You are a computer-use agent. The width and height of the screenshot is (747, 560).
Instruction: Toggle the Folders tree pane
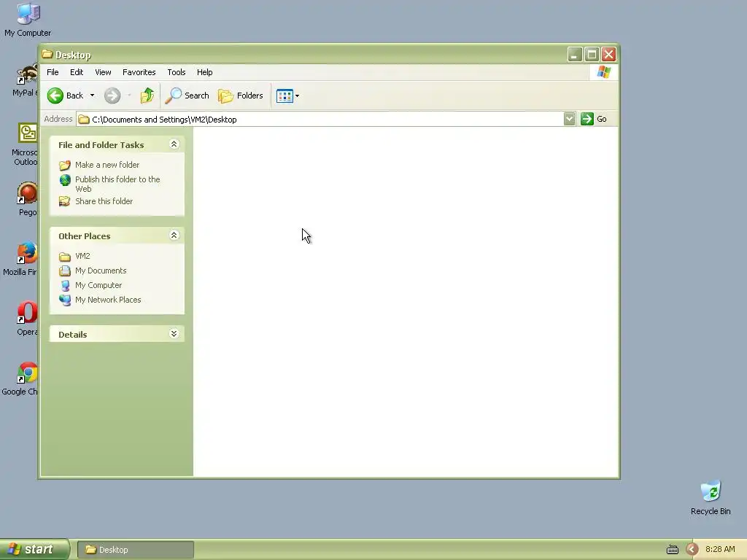[241, 96]
